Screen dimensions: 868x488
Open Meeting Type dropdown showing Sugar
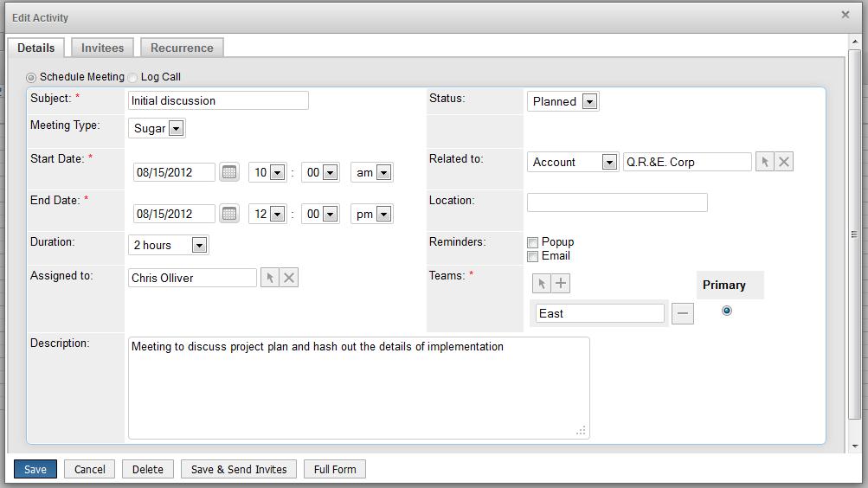tap(157, 128)
